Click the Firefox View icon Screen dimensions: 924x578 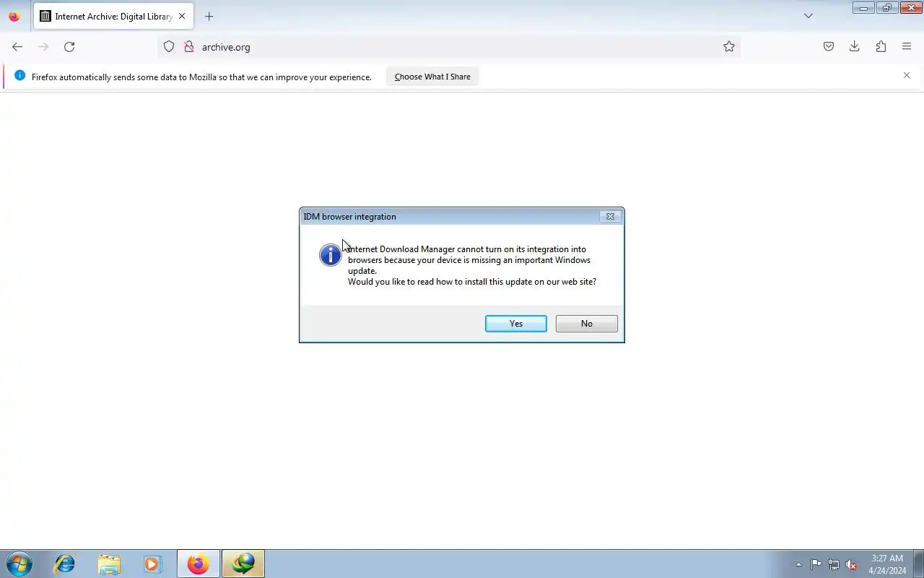pos(14,16)
